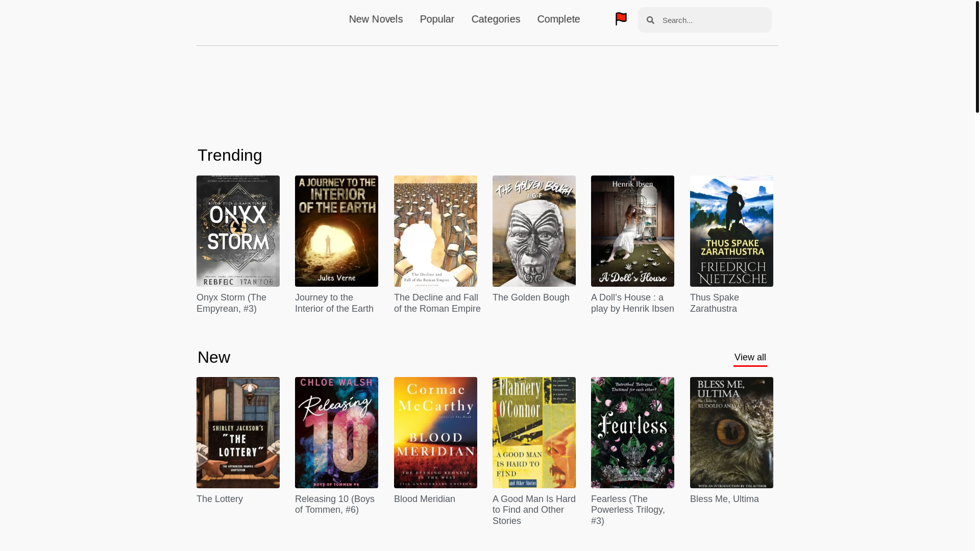Click the page vertical scrollbar thumb
Screen dimensions: 980x551
pos(977,56)
